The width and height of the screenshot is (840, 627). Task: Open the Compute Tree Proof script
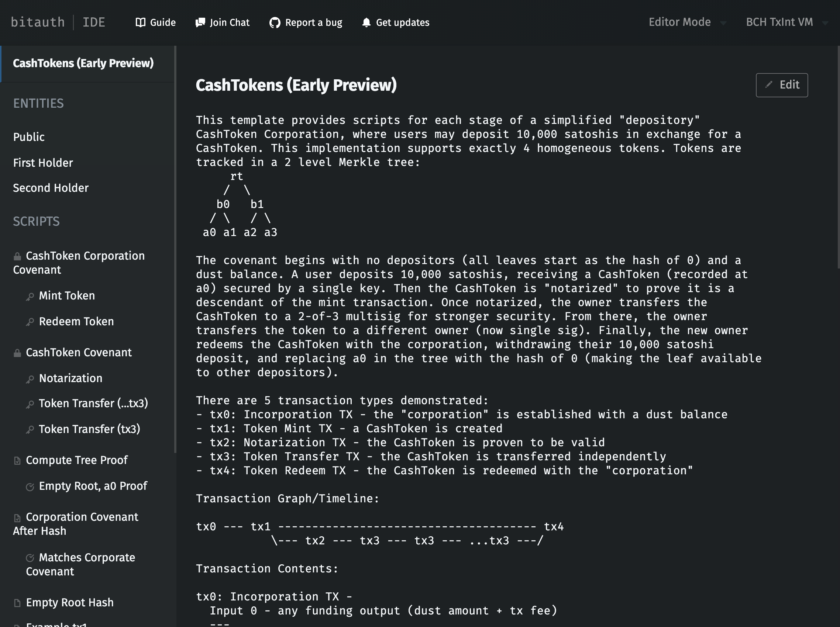(x=77, y=460)
